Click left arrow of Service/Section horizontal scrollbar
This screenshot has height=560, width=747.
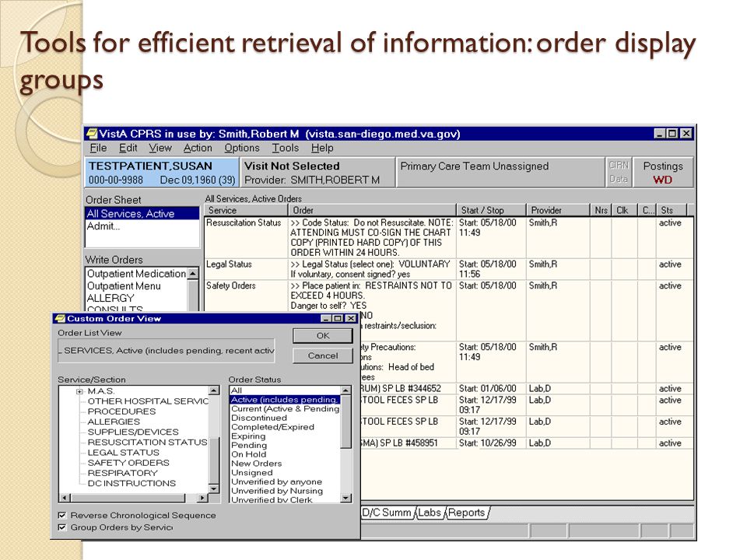pyautogui.click(x=65, y=498)
